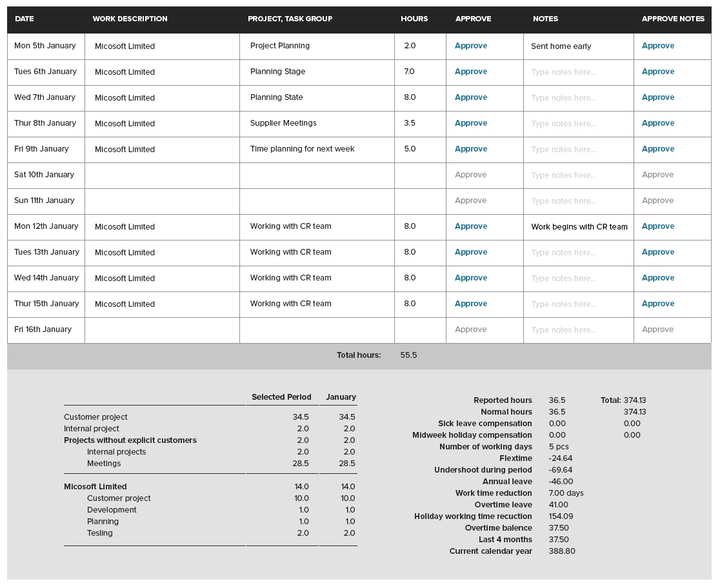Approve the note 'Sent home early'
The width and height of the screenshot is (720, 588).
pyautogui.click(x=657, y=46)
